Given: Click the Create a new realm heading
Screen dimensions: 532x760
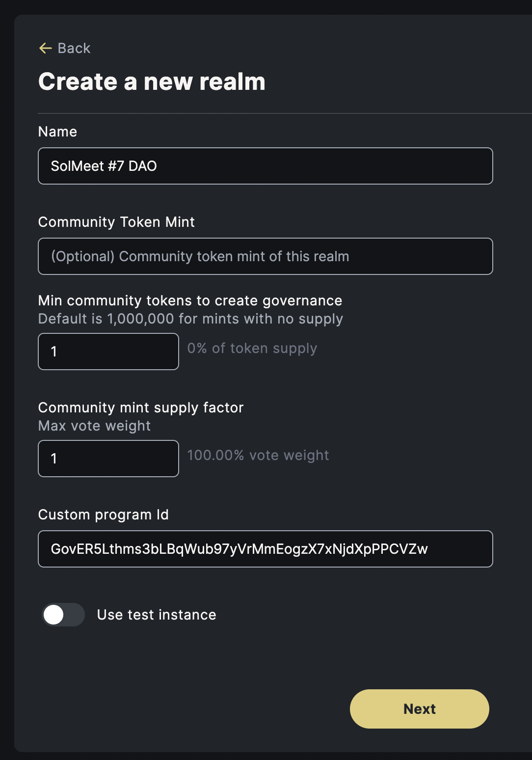Looking at the screenshot, I should [x=152, y=81].
